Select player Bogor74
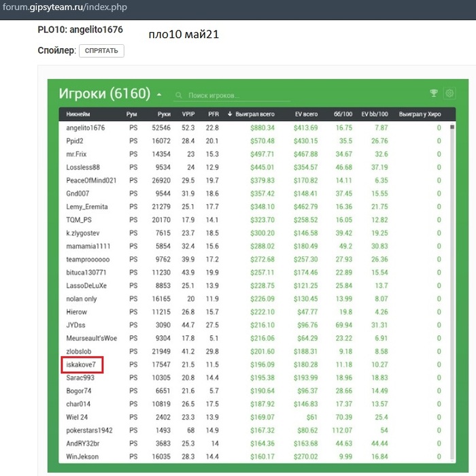This screenshot has width=476, height=476. coord(79,391)
